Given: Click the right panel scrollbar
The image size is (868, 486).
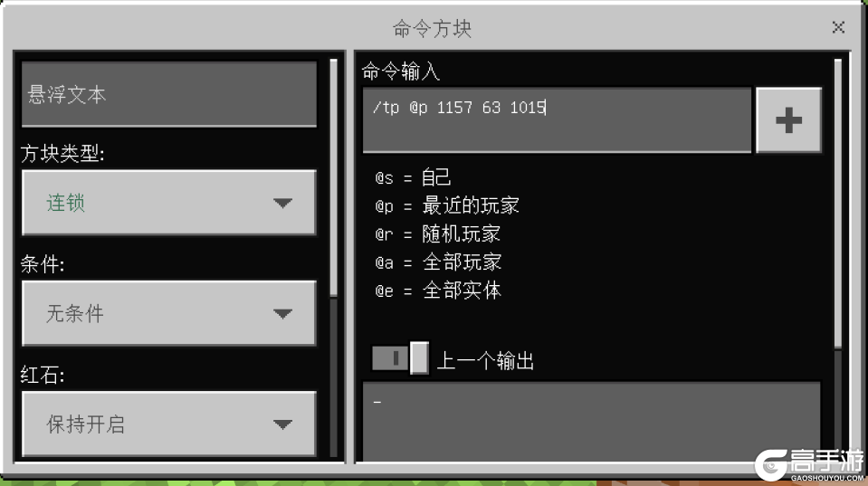Looking at the screenshot, I should (837, 204).
